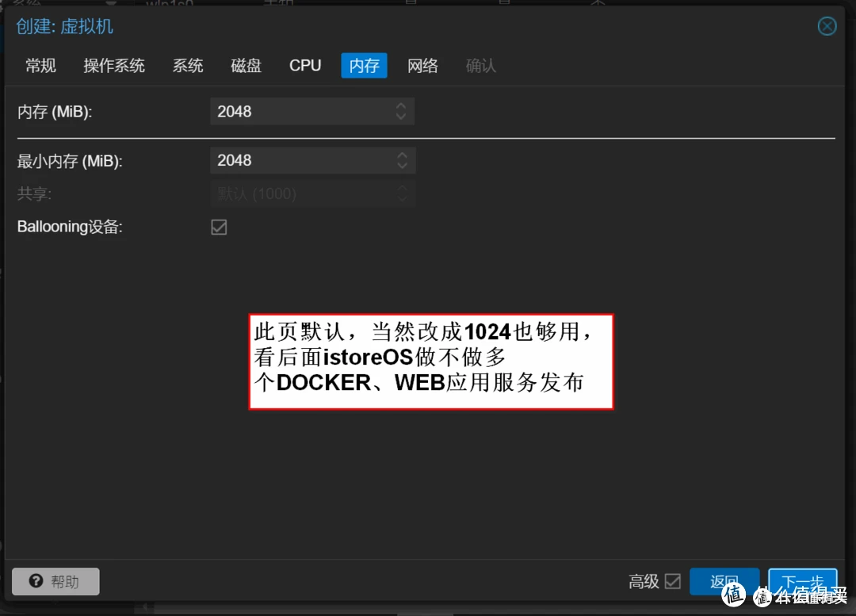Click the 返回 back button
The height and width of the screenshot is (616, 856).
point(724,582)
